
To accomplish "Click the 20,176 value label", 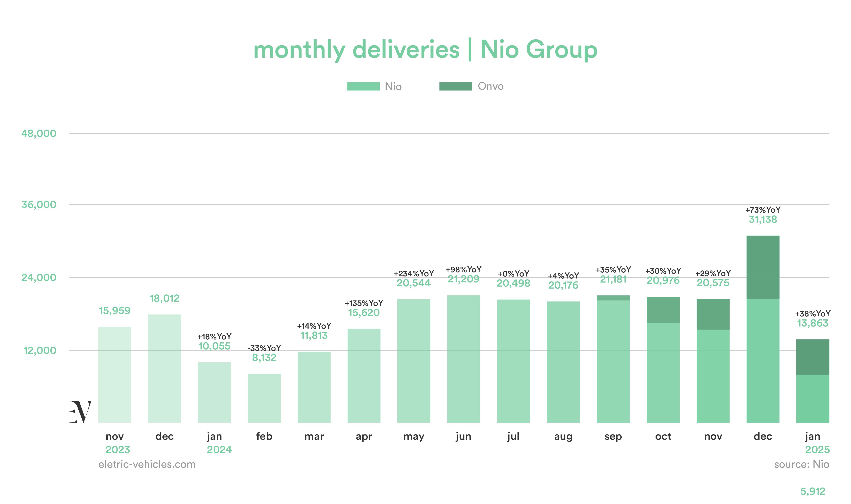I will [563, 286].
